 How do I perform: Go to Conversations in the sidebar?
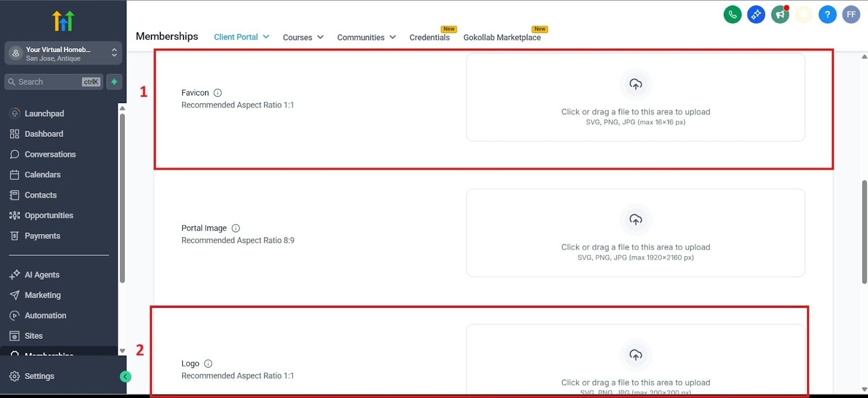pyautogui.click(x=50, y=154)
